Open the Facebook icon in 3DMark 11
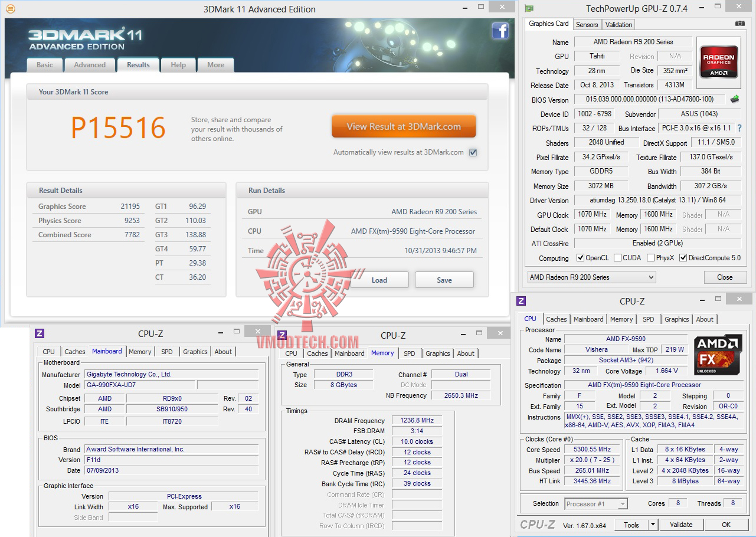 tap(500, 31)
